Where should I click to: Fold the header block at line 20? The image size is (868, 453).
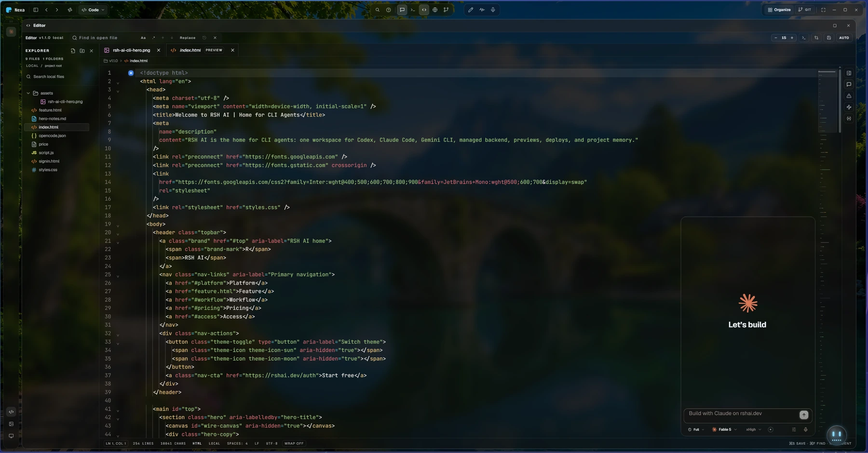pyautogui.click(x=118, y=233)
